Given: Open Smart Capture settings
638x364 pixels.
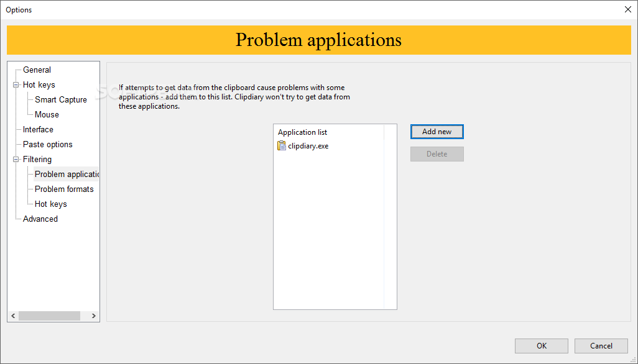Looking at the screenshot, I should [60, 100].
